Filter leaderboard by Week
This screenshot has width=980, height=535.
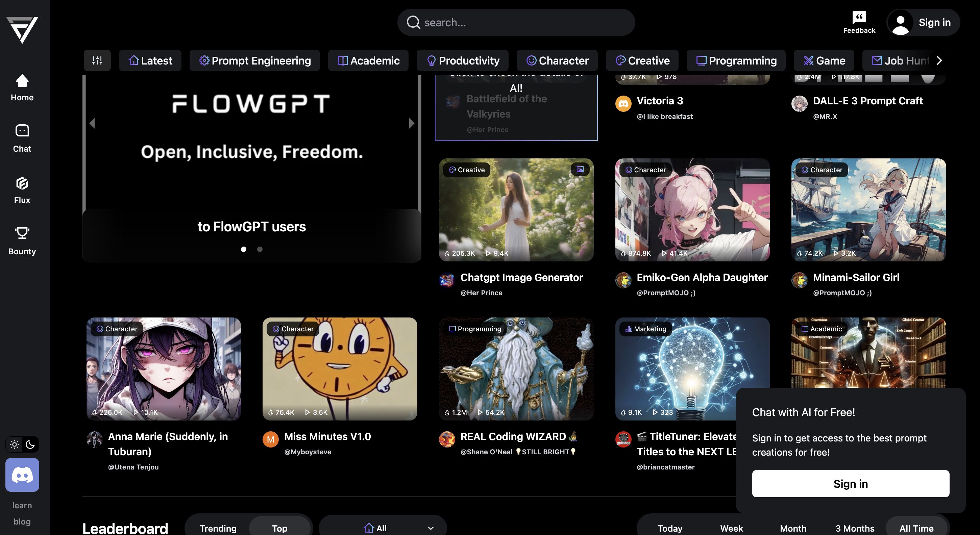pos(731,528)
